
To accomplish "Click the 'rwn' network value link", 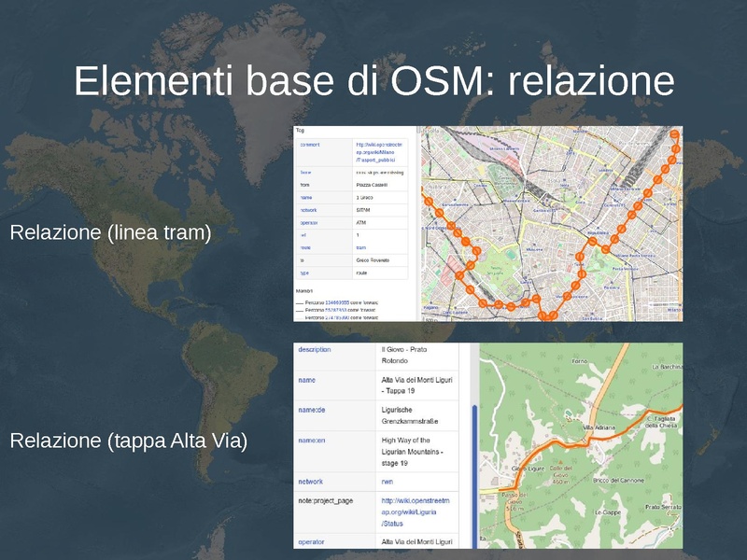I will [388, 482].
